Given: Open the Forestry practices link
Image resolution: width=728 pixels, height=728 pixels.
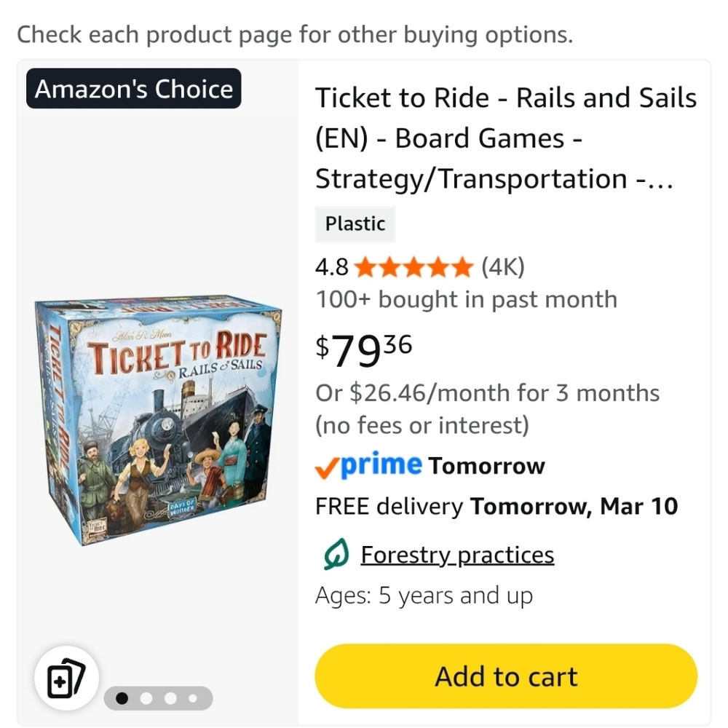Looking at the screenshot, I should (457, 554).
